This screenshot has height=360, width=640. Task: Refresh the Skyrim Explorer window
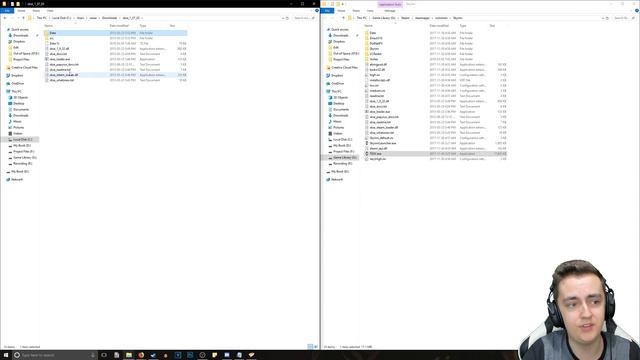(607, 18)
